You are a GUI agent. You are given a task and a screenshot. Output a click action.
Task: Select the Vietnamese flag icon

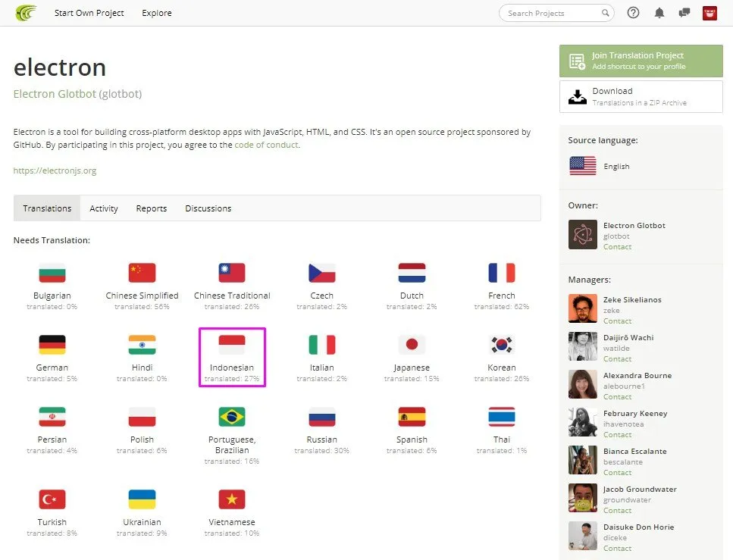tap(232, 499)
